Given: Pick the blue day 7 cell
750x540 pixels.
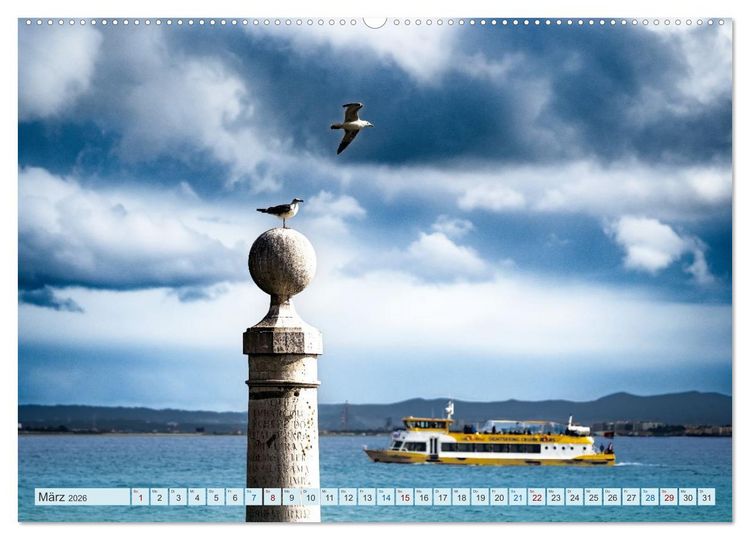Looking at the screenshot, I should [254, 497].
